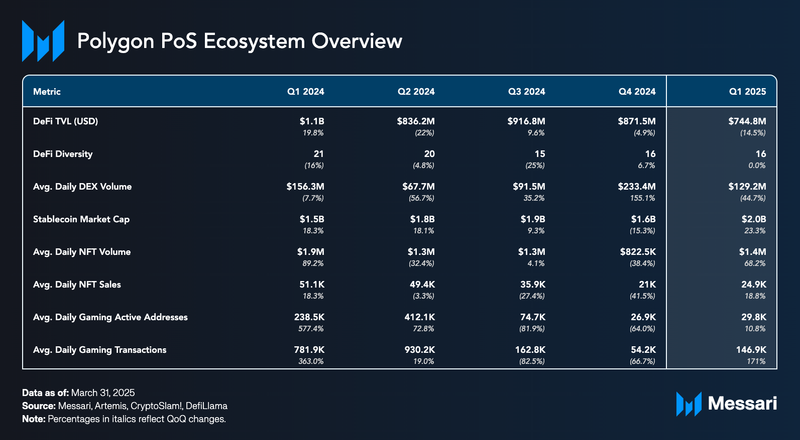Click the '$836.2M' DeFi TVL value
This screenshot has height=440, width=800.
pyautogui.click(x=416, y=121)
